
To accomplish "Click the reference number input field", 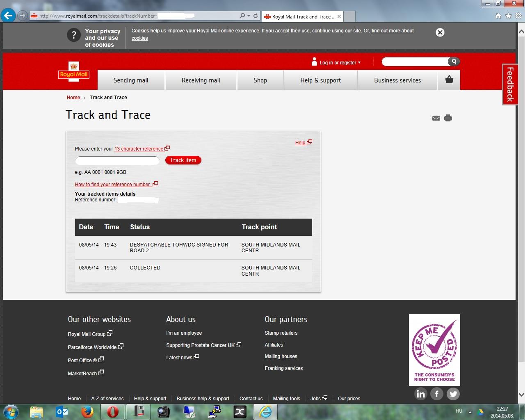I will coord(117,160).
